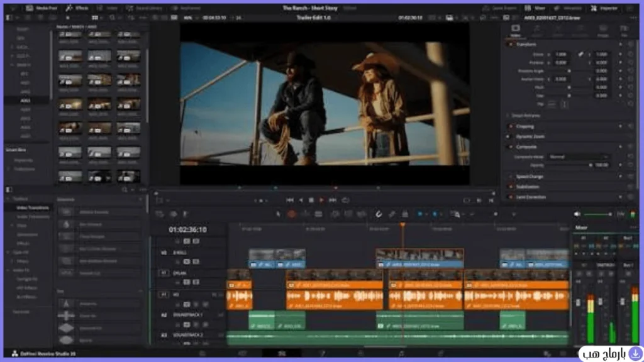Jump to last frame in viewer
The height and width of the screenshot is (362, 644).
[333, 200]
